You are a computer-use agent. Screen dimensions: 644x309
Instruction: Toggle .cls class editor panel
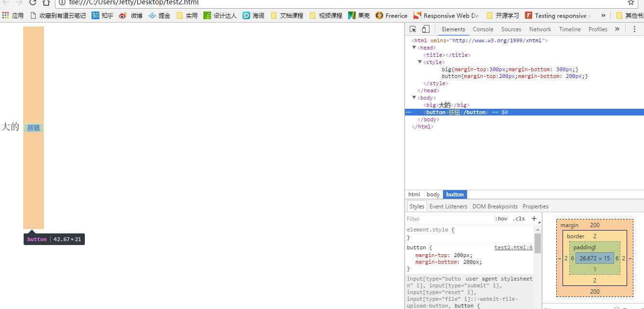click(519, 219)
